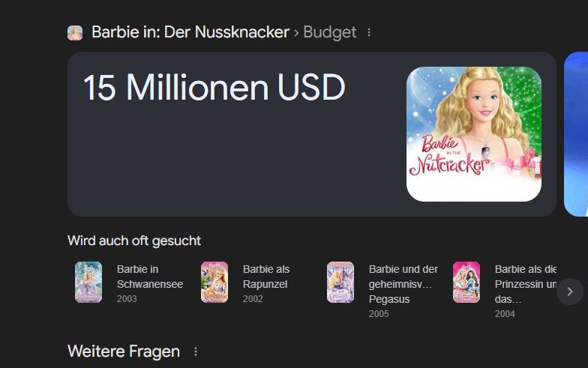Click Barbie in Schwanensee poster thumbnail
The height and width of the screenshot is (368, 588).
[x=88, y=282]
